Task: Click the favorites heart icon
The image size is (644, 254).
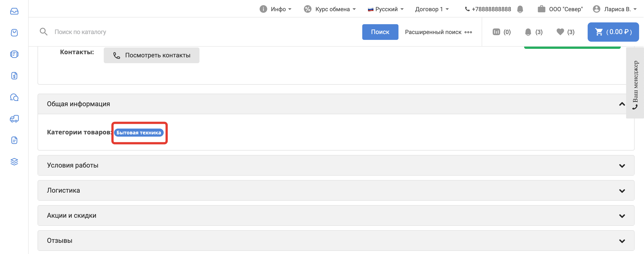Action: (560, 32)
